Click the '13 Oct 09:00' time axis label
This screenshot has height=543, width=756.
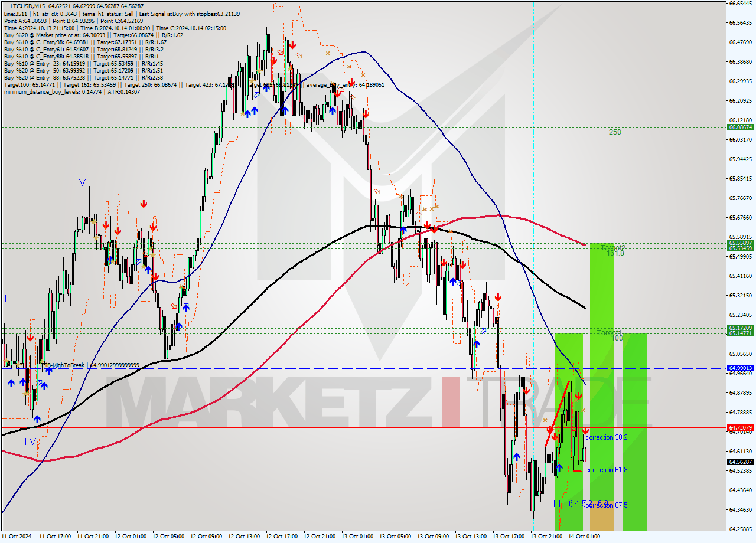432,537
